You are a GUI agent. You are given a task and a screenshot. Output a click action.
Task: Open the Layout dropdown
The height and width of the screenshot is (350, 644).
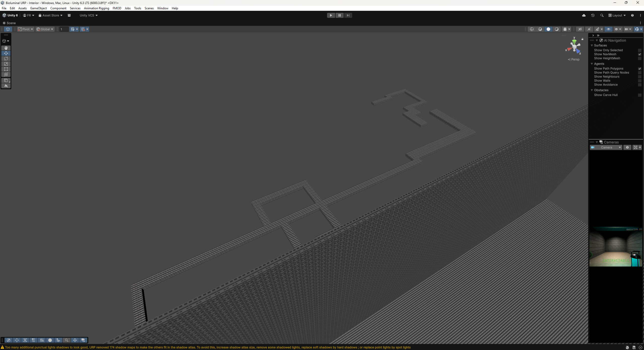[617, 15]
